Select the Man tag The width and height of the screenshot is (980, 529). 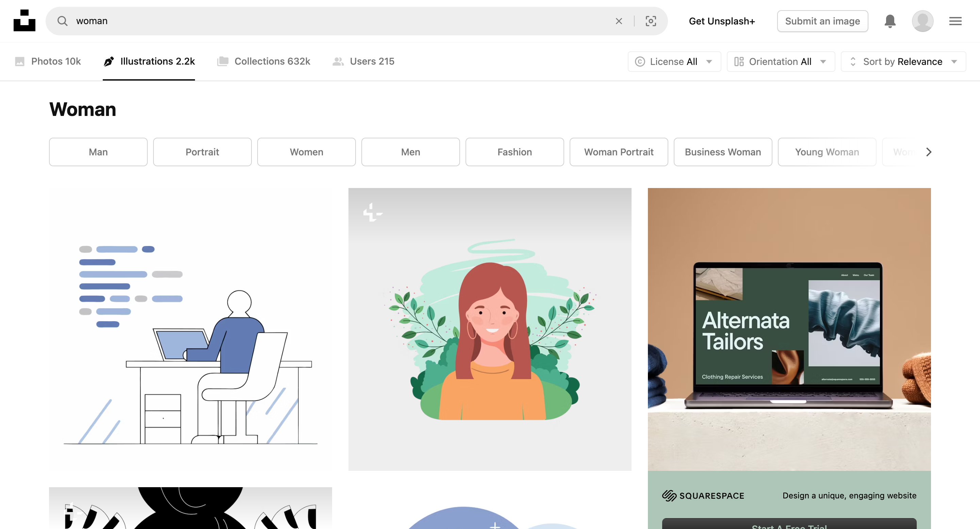pos(98,152)
